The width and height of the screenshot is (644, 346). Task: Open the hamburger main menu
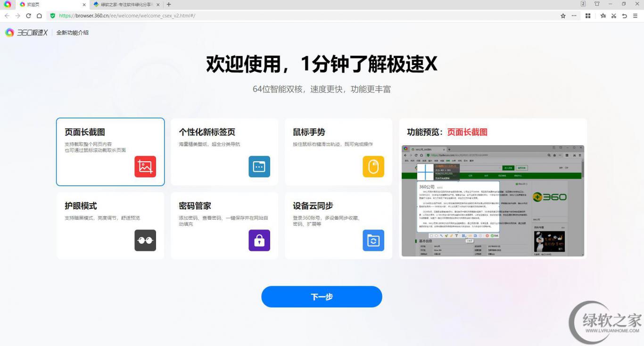point(635,16)
